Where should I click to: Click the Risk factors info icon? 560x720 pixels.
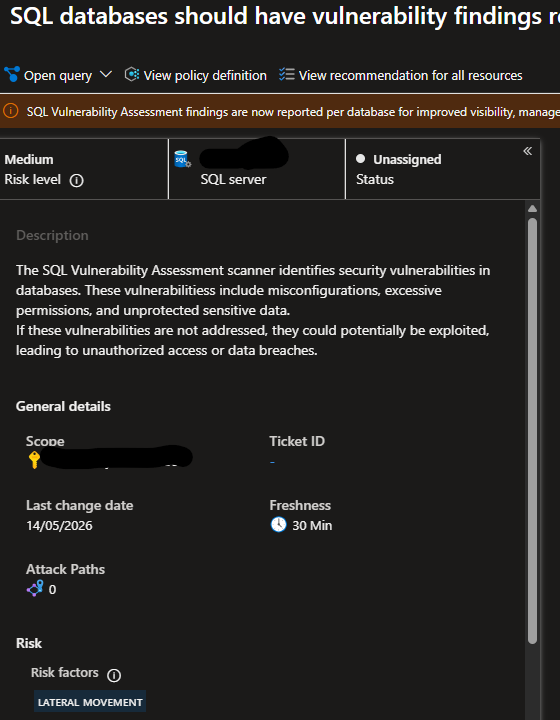[x=114, y=675]
